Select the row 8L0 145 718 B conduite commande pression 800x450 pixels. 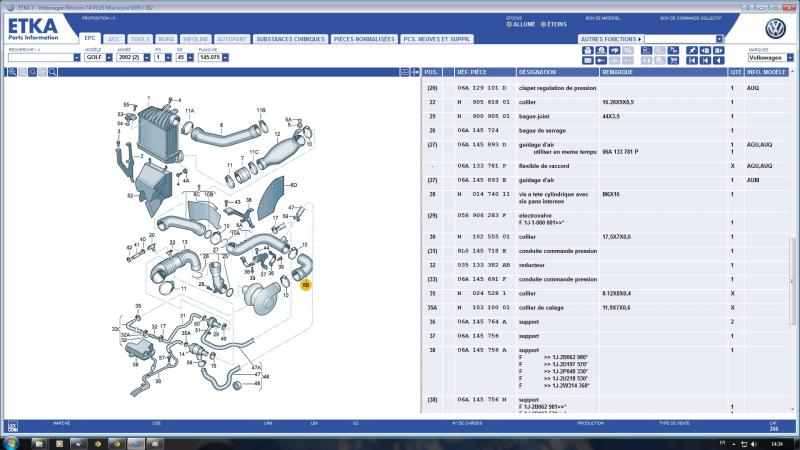(606, 252)
